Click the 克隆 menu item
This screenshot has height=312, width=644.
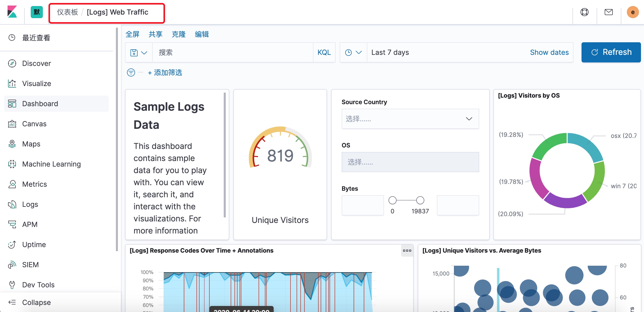tap(179, 34)
